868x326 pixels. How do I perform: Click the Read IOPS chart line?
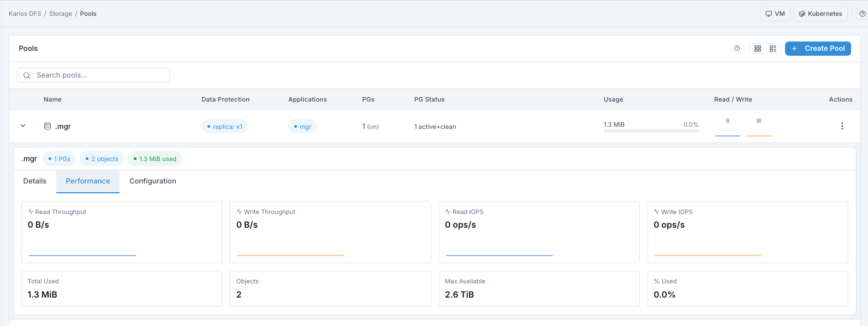click(500, 255)
